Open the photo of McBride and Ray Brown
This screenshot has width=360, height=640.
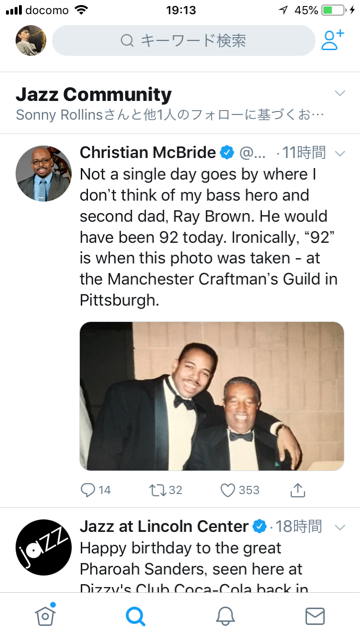point(211,396)
